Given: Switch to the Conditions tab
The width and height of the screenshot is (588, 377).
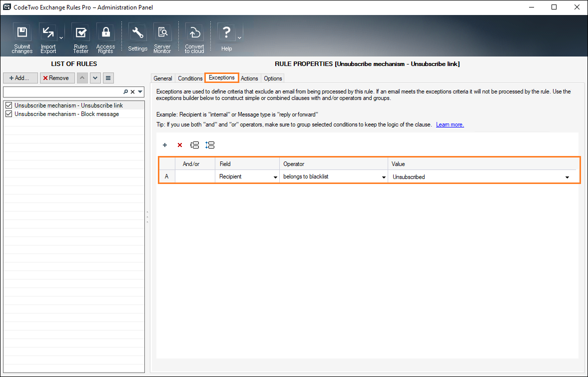Looking at the screenshot, I should click(190, 78).
